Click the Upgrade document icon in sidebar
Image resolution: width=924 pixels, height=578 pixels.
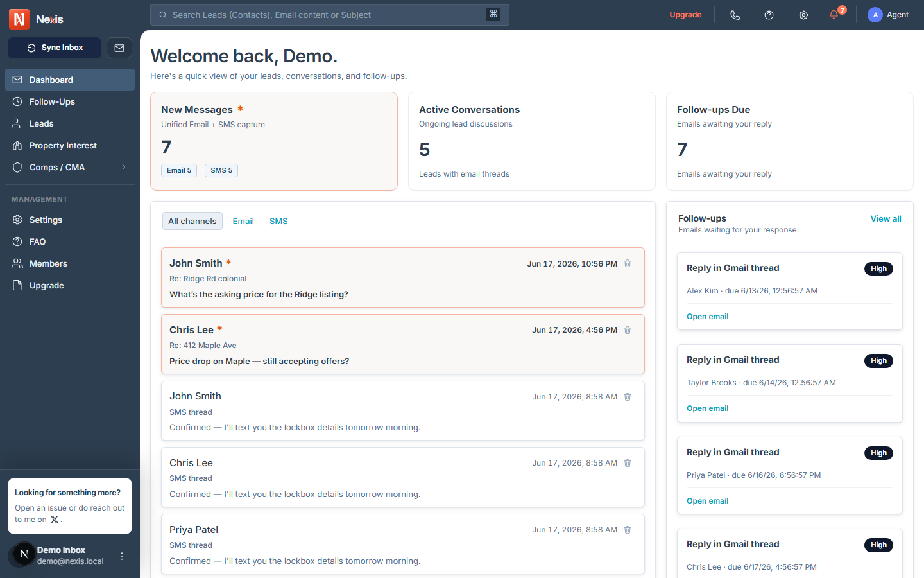click(x=17, y=285)
